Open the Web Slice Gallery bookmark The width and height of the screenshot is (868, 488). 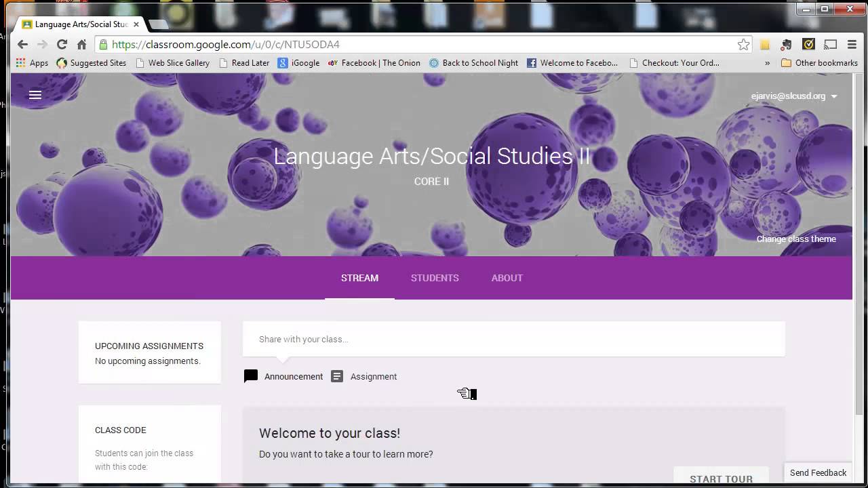pyautogui.click(x=173, y=63)
